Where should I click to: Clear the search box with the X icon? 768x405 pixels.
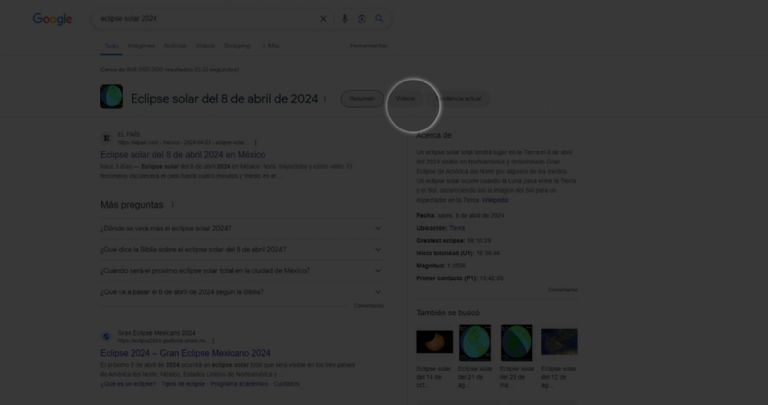pyautogui.click(x=323, y=19)
